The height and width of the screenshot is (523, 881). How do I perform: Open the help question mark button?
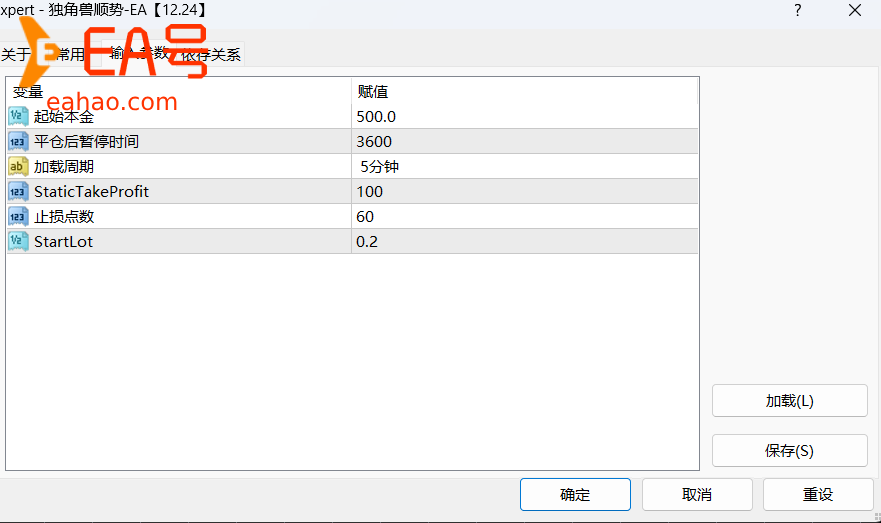pos(797,10)
